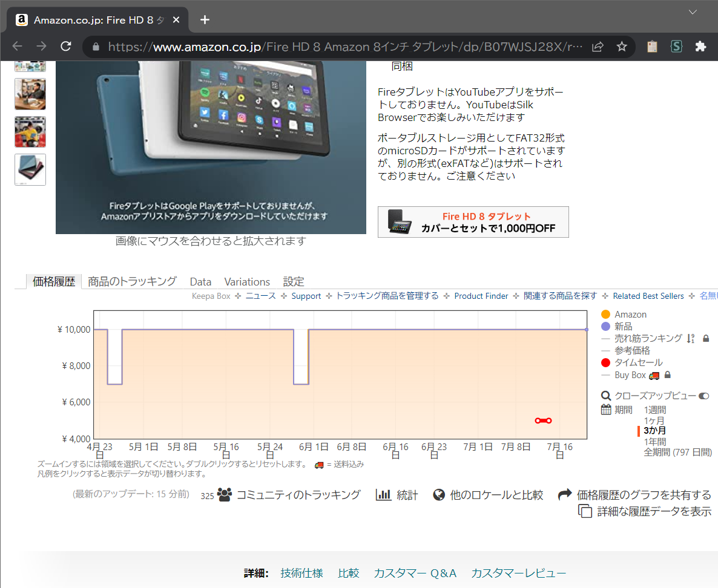Screen dimensions: 718x588
Task: Click the globe locale icon
Action: [439, 495]
